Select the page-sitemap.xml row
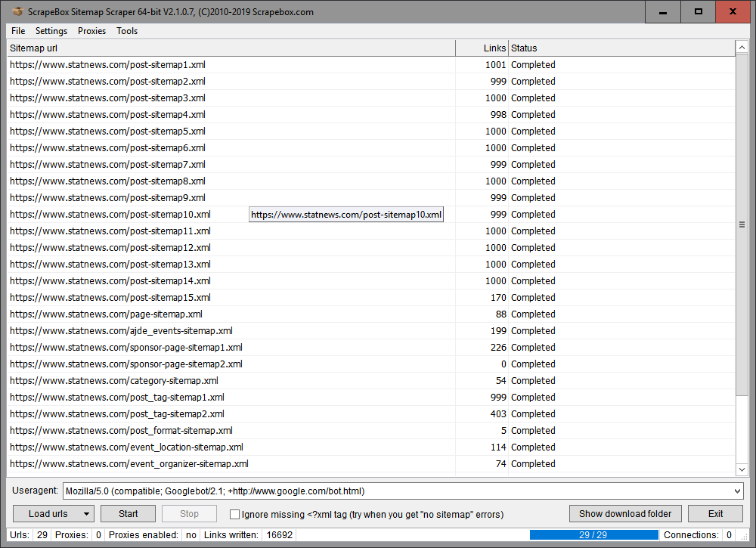 tap(371, 314)
